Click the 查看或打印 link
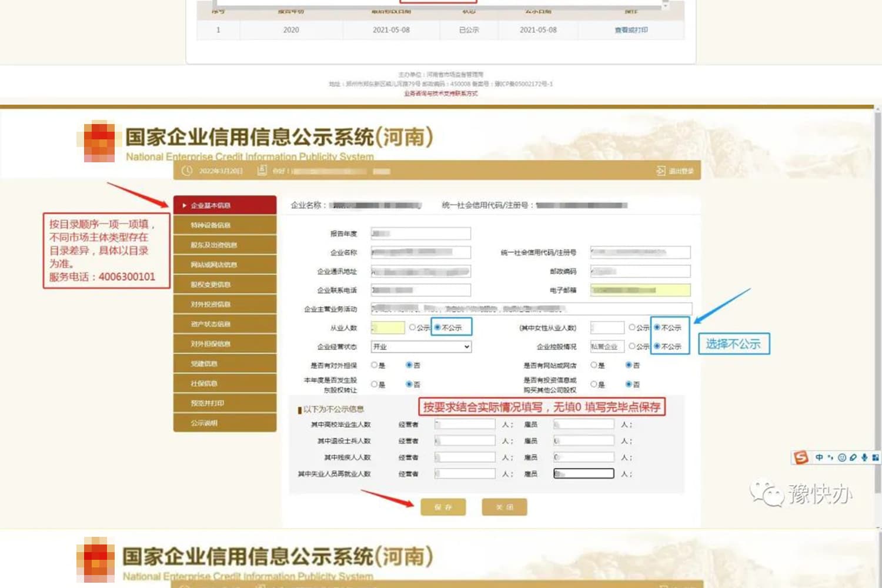The width and height of the screenshot is (882, 588). [x=631, y=30]
